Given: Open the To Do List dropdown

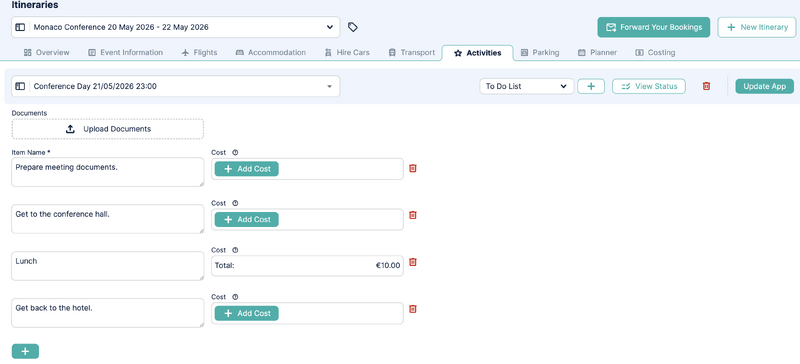Looking at the screenshot, I should [527, 86].
